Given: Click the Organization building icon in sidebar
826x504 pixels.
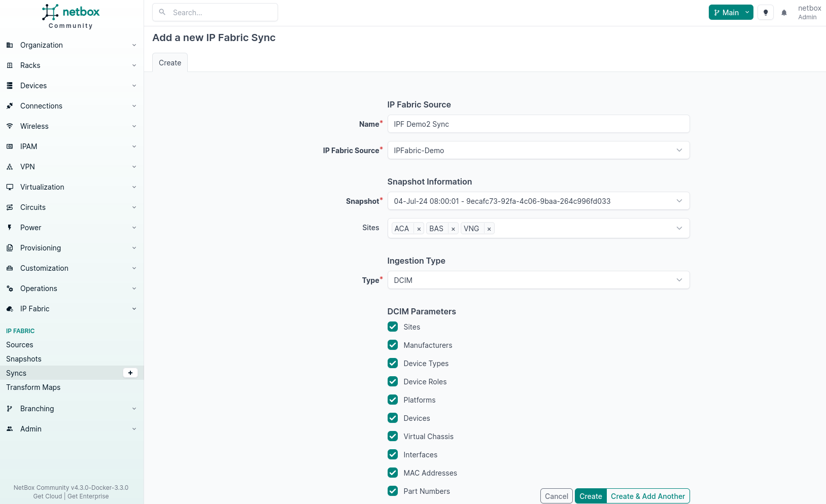Looking at the screenshot, I should pos(10,45).
